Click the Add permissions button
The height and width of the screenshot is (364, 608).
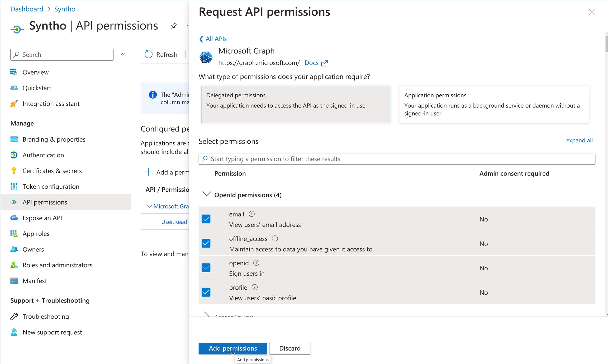click(x=232, y=348)
